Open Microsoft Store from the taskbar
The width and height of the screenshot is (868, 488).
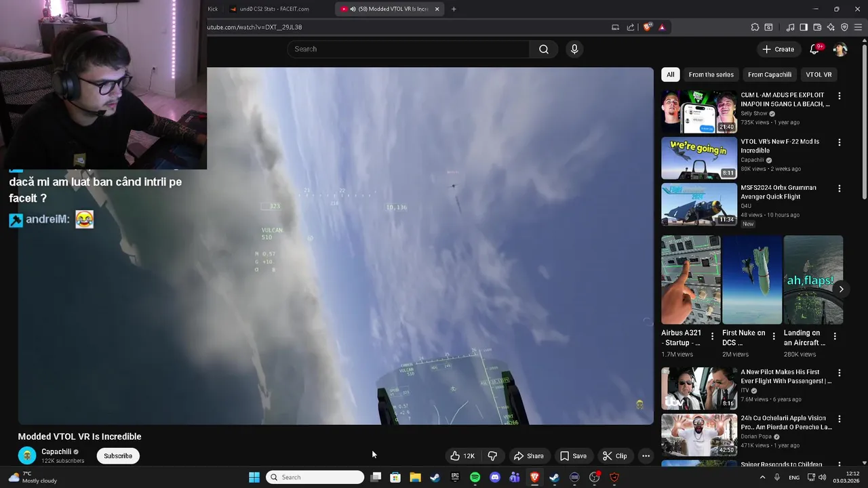tap(395, 477)
